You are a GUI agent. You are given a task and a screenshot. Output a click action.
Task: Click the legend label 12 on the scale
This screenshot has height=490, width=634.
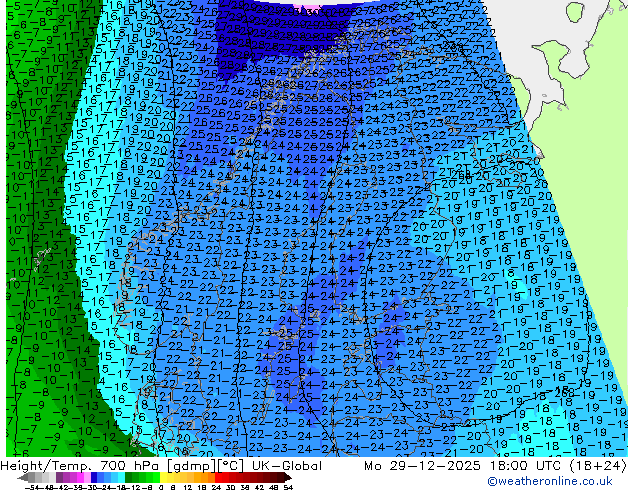pyautogui.click(x=188, y=487)
